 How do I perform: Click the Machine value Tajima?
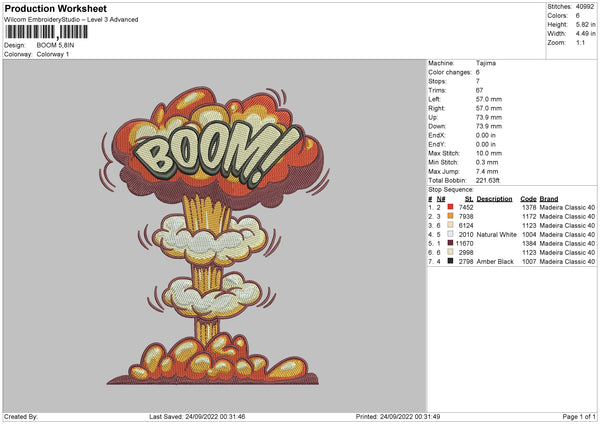(x=487, y=64)
